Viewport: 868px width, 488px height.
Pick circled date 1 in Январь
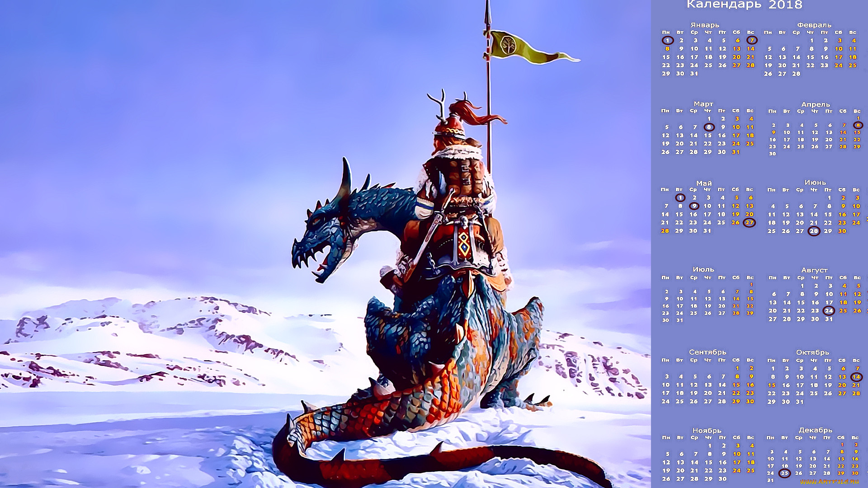tap(667, 40)
